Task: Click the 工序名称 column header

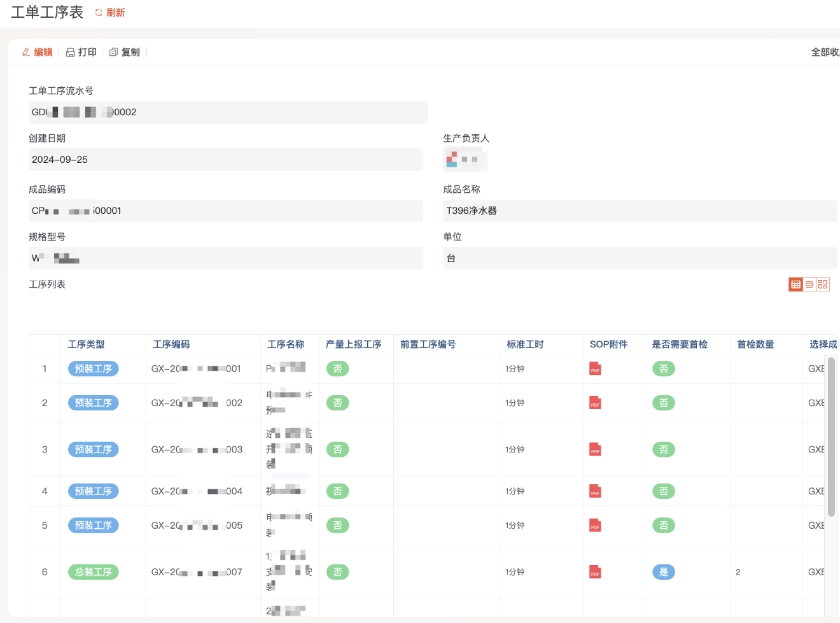Action: [286, 344]
